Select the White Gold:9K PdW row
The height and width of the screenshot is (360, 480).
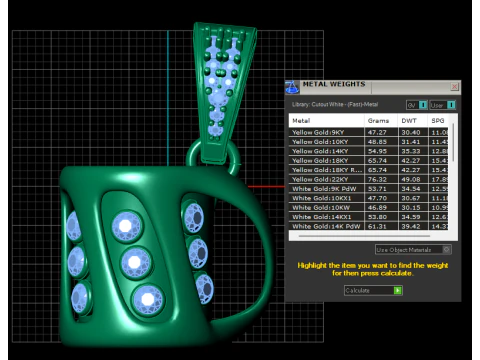(x=368, y=188)
